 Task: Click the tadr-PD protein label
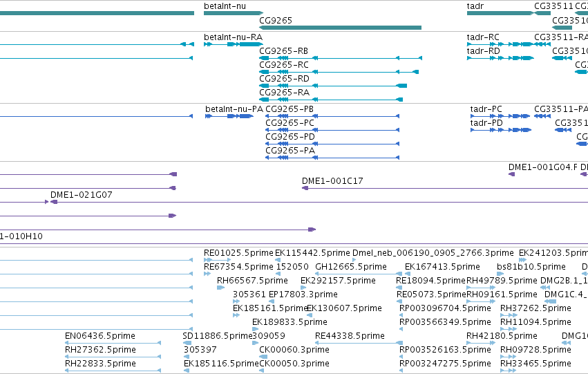(486, 123)
